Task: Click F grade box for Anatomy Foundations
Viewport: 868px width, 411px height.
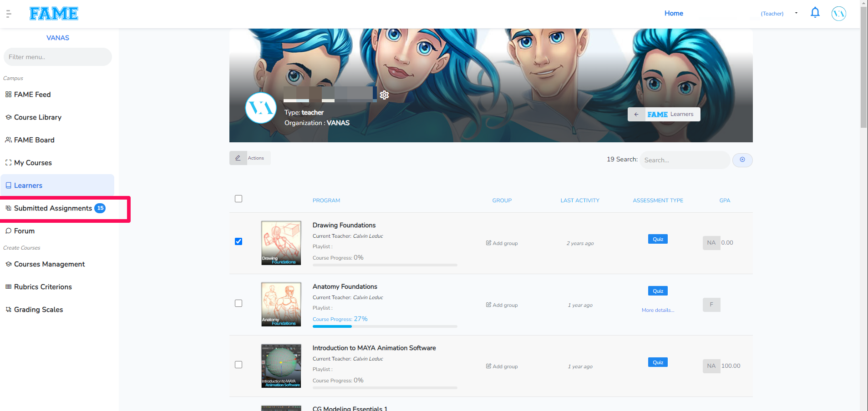Action: (711, 305)
